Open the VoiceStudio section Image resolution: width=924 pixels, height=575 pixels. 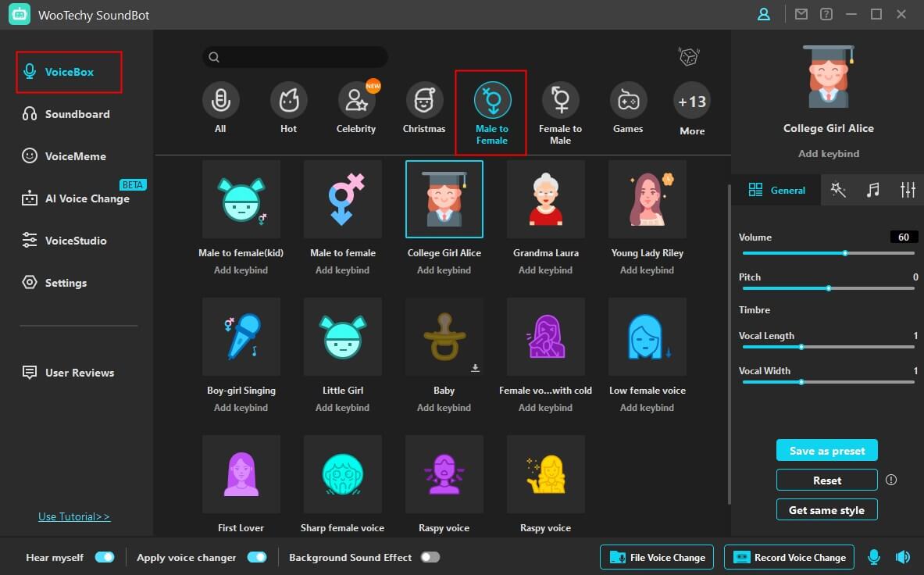(64, 241)
